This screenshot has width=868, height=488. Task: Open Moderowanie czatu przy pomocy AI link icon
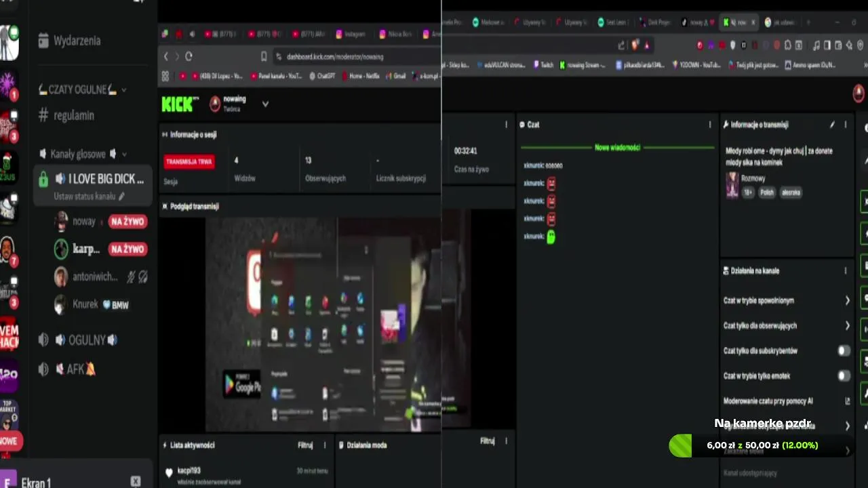(848, 401)
